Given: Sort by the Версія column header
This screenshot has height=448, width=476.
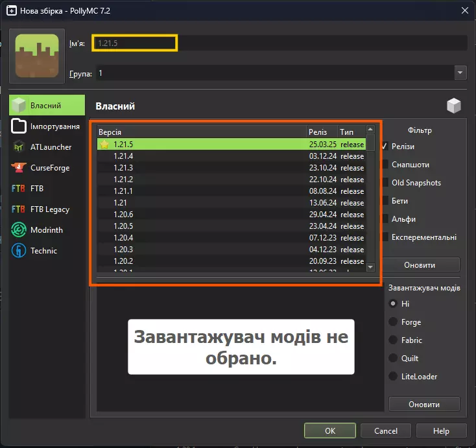Looking at the screenshot, I should (x=202, y=132).
